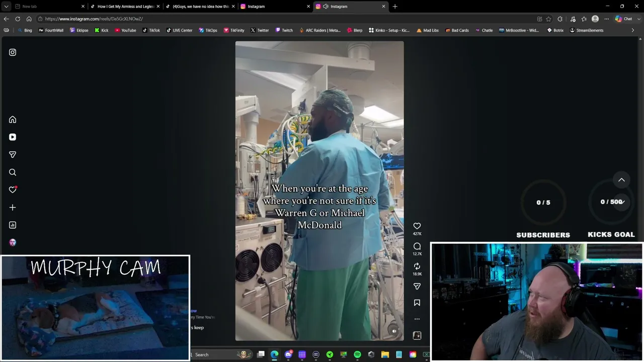Viewport: 644px width, 362px height.
Task: Open the Blerp bookmark
Action: coord(355,30)
